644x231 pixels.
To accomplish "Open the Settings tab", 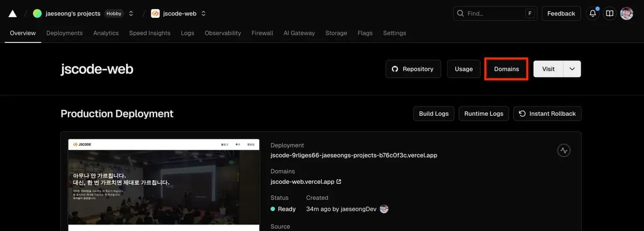I will (394, 33).
